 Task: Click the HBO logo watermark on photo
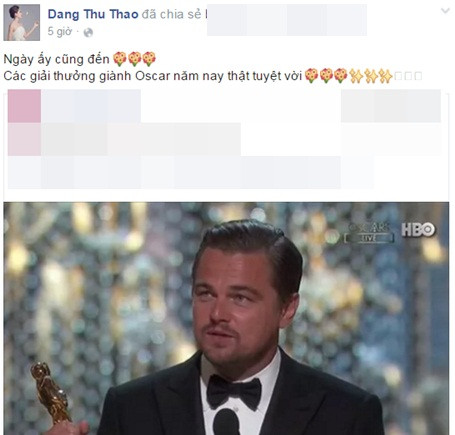tap(418, 230)
